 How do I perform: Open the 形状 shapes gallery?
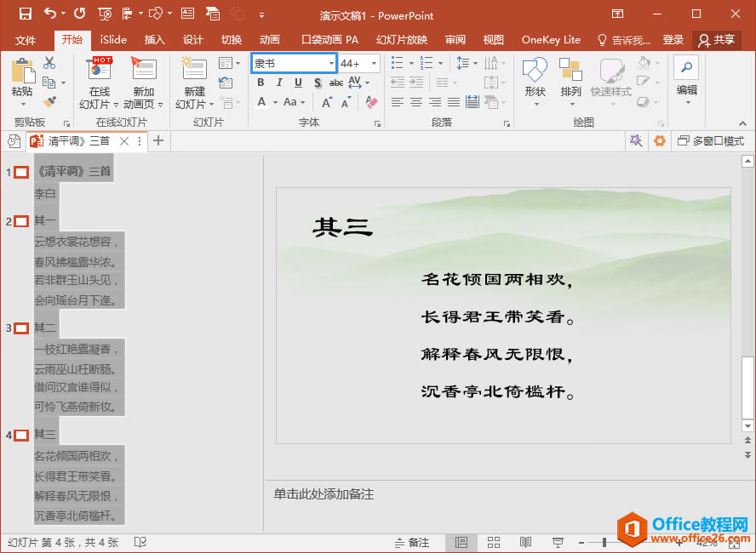tap(535, 81)
